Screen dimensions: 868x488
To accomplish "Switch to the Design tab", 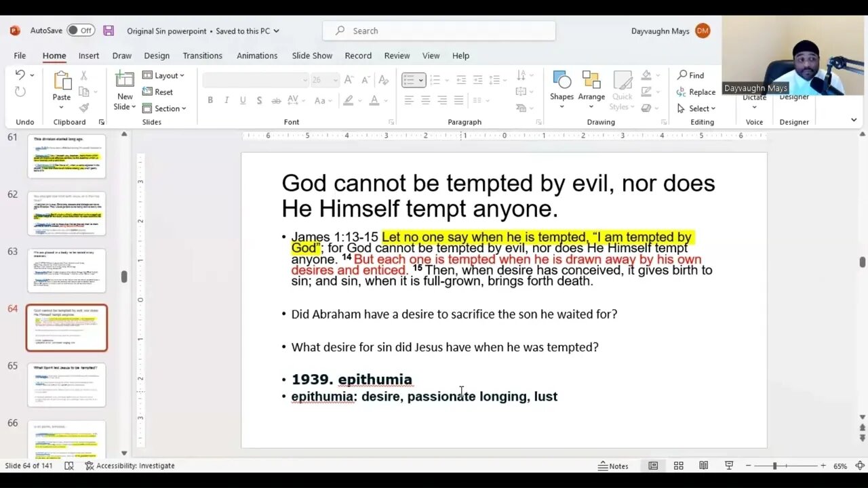I will pos(157,56).
